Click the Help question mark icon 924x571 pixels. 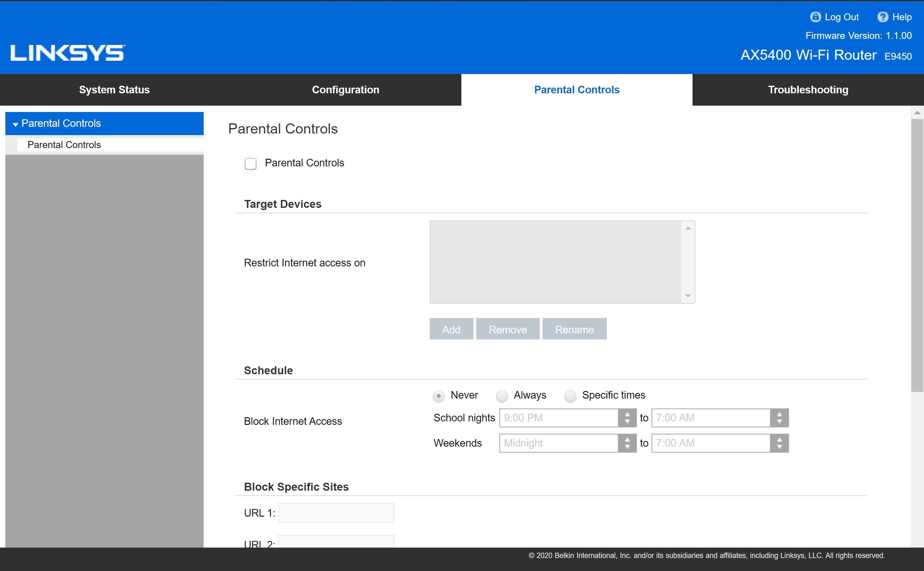883,17
